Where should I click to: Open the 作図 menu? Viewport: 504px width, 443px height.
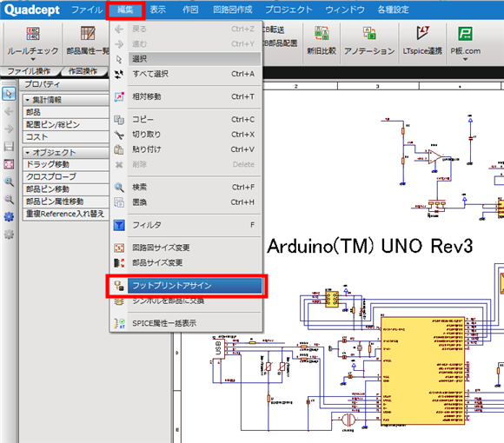click(190, 10)
